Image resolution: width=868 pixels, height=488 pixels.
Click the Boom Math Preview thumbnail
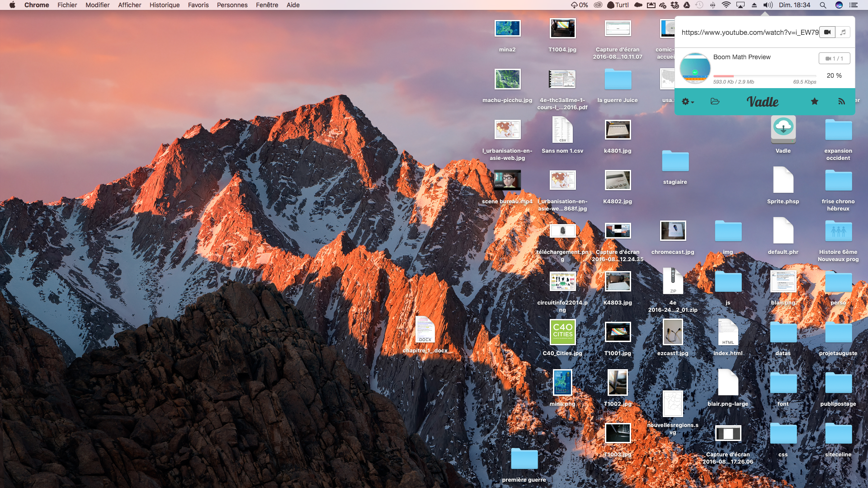[695, 68]
